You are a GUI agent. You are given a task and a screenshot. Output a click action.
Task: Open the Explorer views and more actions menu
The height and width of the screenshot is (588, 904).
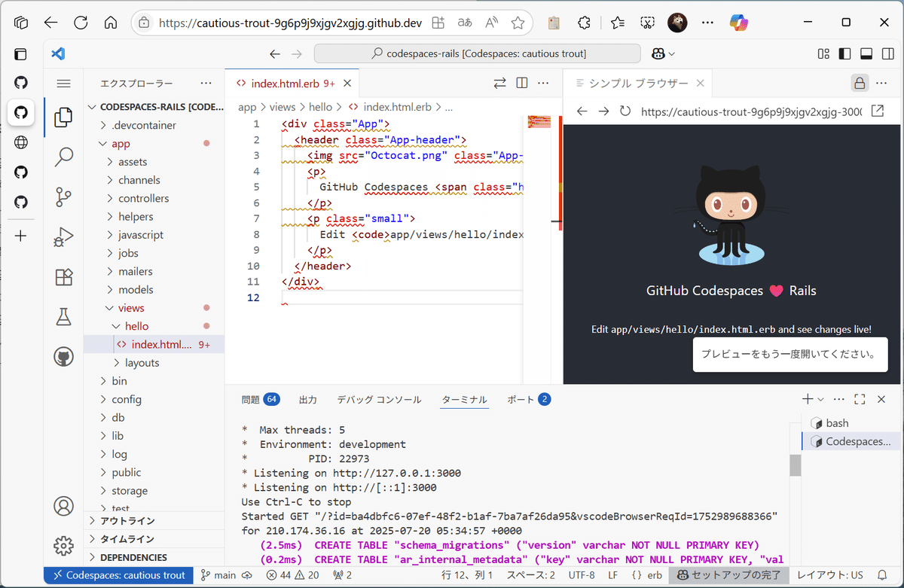(x=206, y=84)
